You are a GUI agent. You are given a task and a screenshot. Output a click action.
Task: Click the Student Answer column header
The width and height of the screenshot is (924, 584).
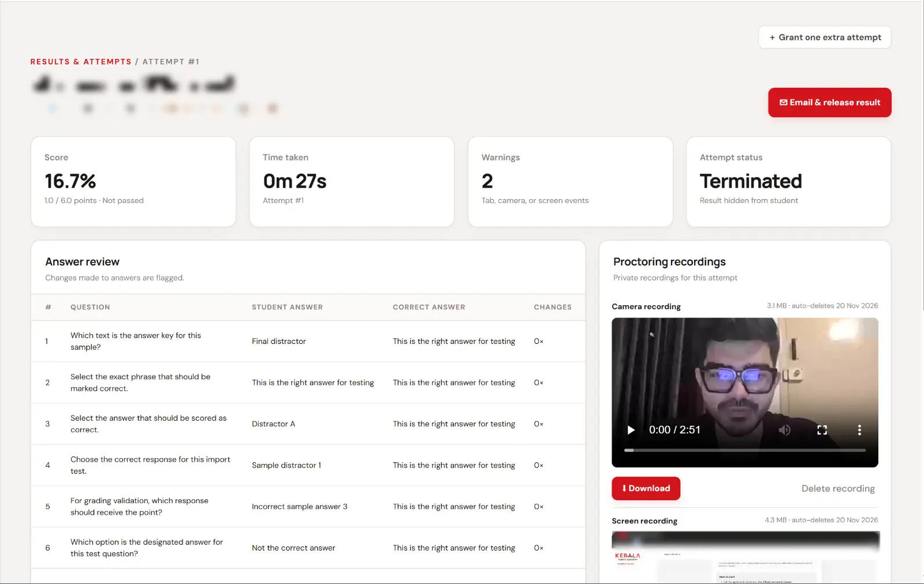[287, 307]
